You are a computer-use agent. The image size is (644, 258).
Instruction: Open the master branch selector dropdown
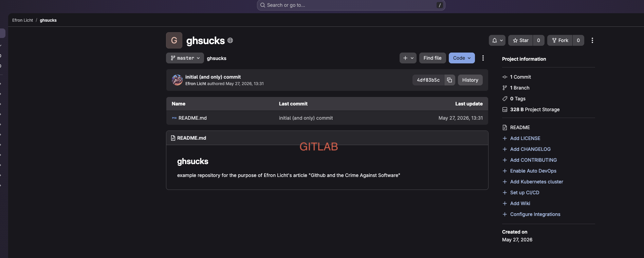tap(185, 58)
